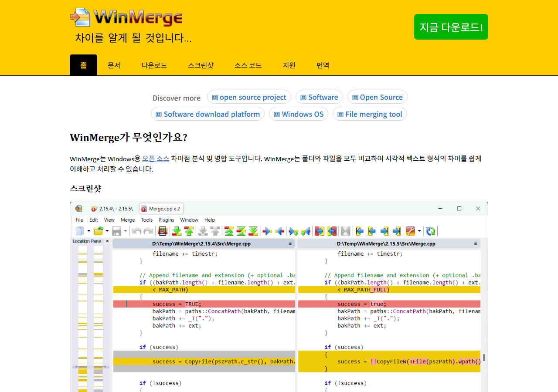Click the Copy to Left blue arrow icon
The width and height of the screenshot is (558, 392).
click(x=279, y=231)
